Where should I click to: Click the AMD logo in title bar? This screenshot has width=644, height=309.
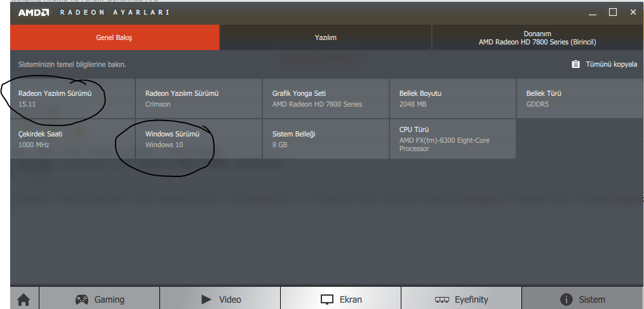click(34, 12)
